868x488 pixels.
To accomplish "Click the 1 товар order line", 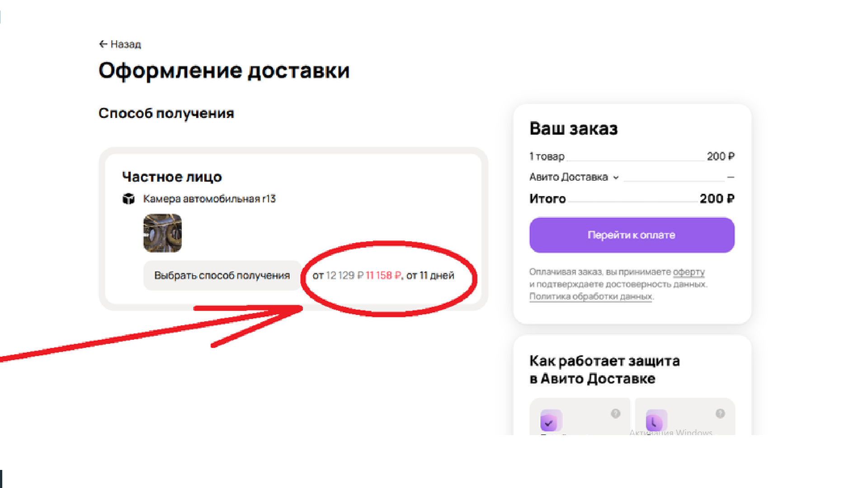I will point(632,156).
